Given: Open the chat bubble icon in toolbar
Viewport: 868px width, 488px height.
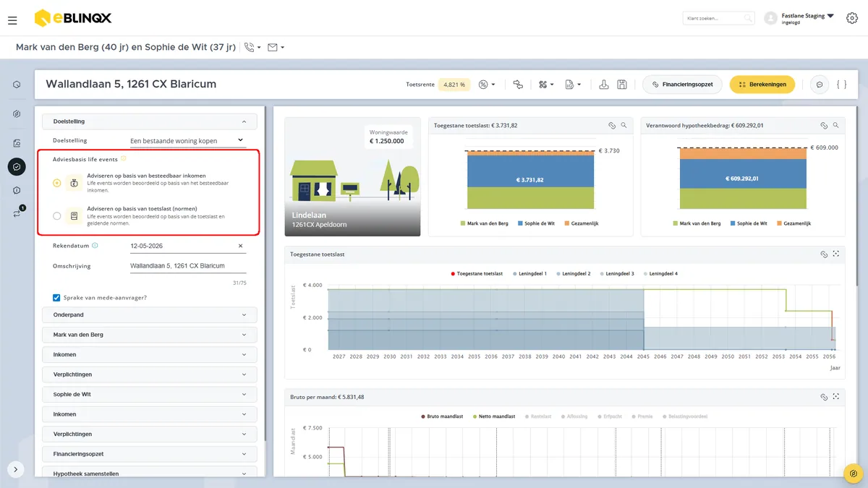Looking at the screenshot, I should (820, 85).
